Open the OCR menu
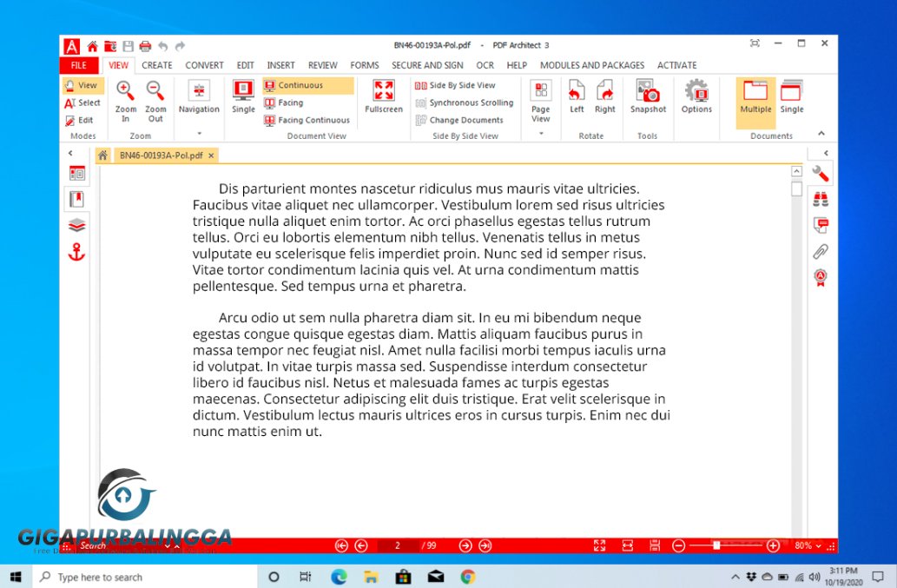The width and height of the screenshot is (897, 588). point(485,65)
